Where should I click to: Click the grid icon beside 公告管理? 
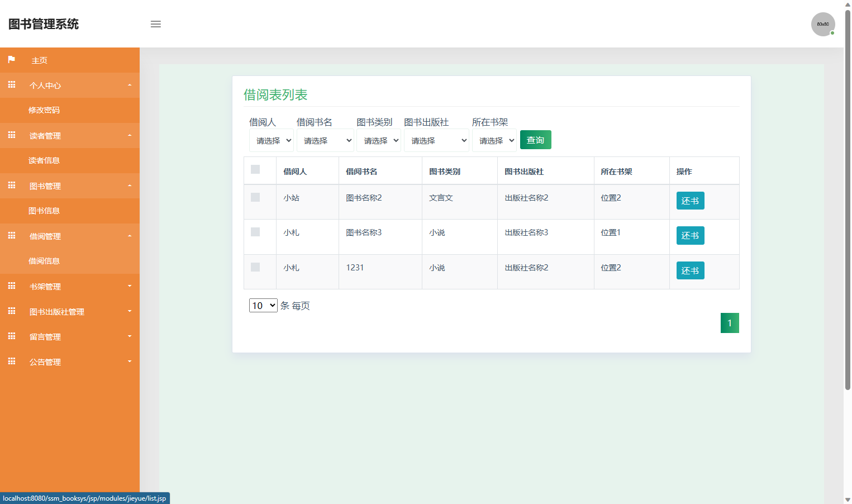[x=11, y=362]
